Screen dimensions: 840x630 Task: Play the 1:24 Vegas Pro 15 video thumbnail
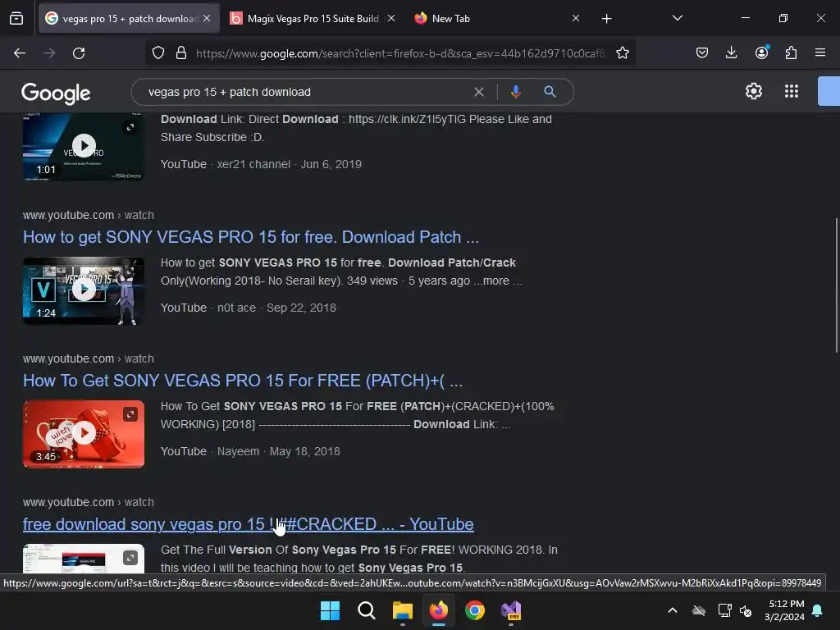(84, 290)
